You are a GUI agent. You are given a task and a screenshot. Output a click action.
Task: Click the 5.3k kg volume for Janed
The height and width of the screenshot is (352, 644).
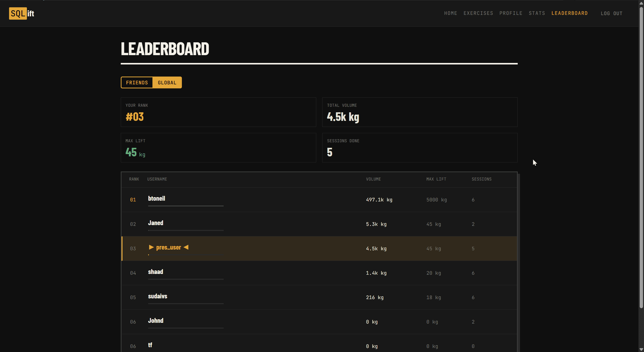point(376,224)
